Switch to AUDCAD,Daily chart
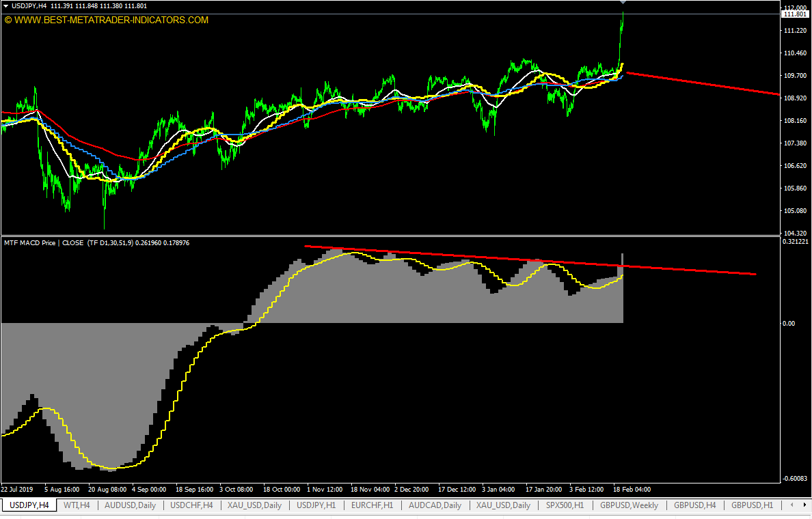 pos(435,505)
